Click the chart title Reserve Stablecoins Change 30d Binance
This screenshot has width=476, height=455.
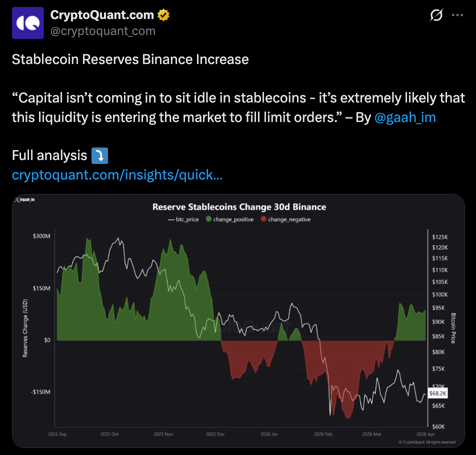click(239, 207)
